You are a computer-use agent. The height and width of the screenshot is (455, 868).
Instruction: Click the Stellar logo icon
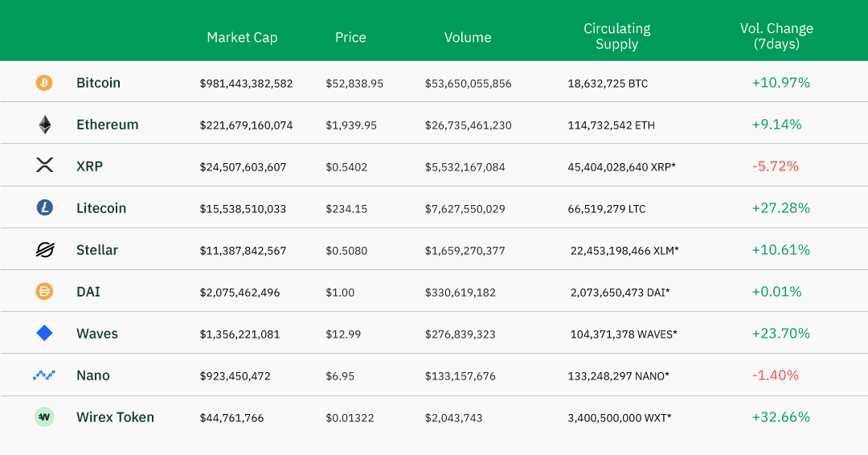(x=44, y=250)
